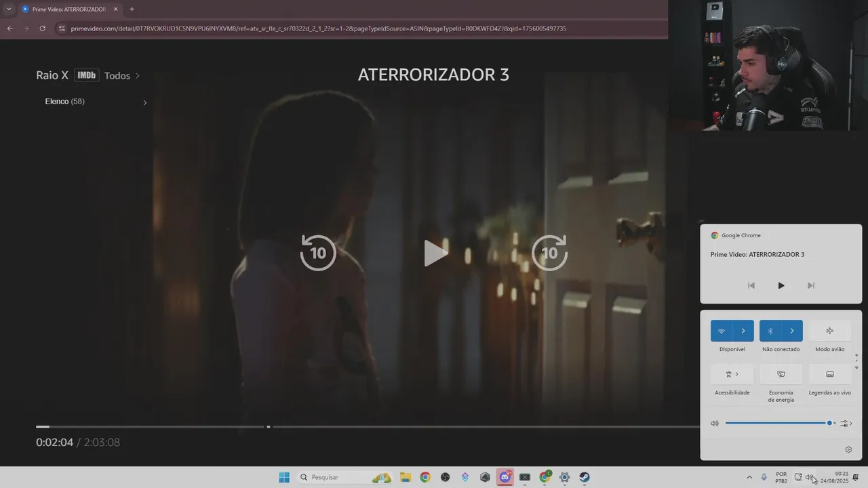Open the Windows Start menu
This screenshot has height=488, width=868.
284,477
